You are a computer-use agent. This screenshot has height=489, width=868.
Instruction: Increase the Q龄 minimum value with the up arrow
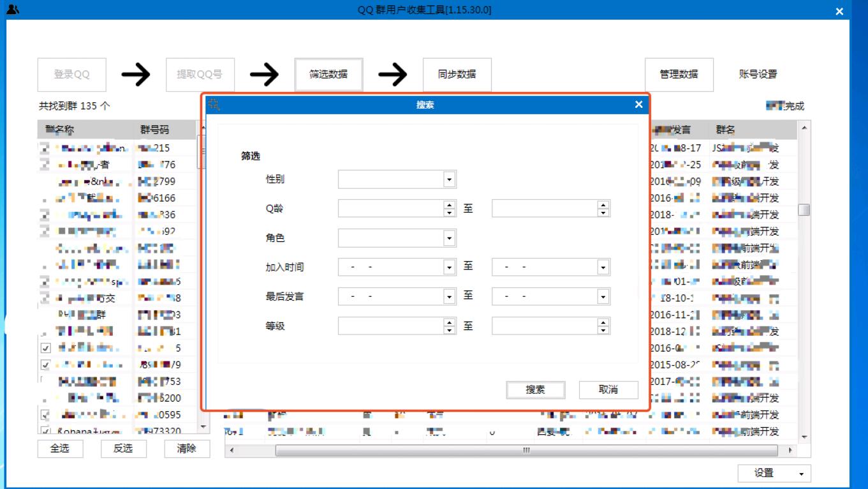point(450,205)
